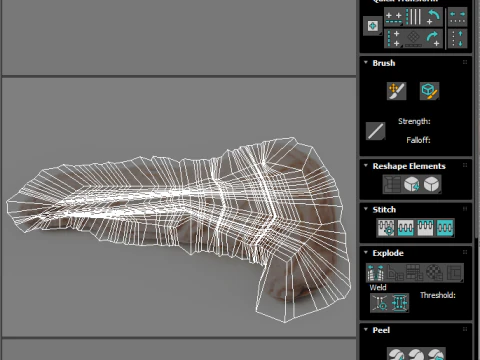
Task: Click the Weld label under Explode
Action: coord(378,287)
